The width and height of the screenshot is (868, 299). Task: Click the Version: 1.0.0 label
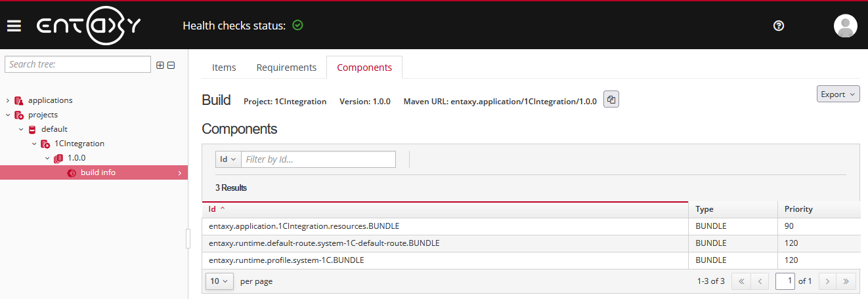click(365, 102)
